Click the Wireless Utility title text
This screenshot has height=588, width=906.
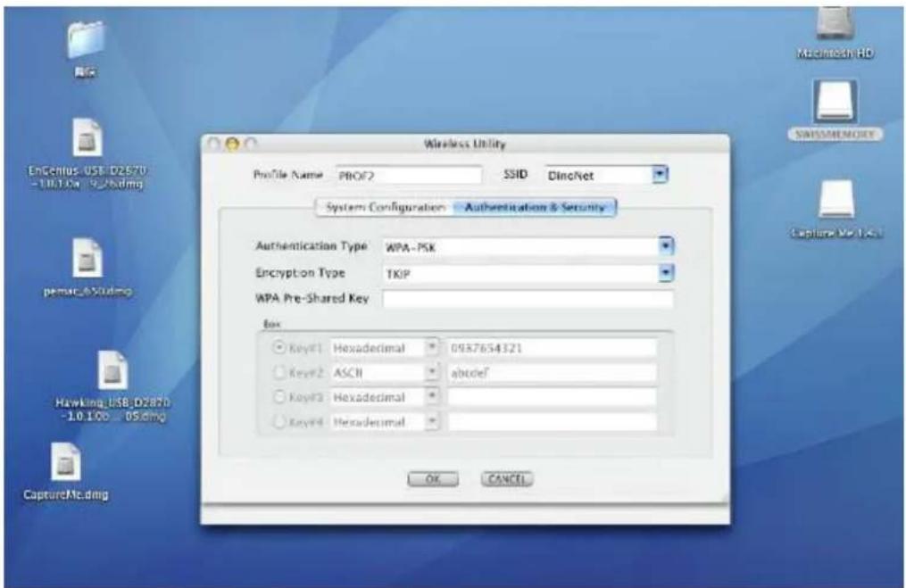point(464,144)
